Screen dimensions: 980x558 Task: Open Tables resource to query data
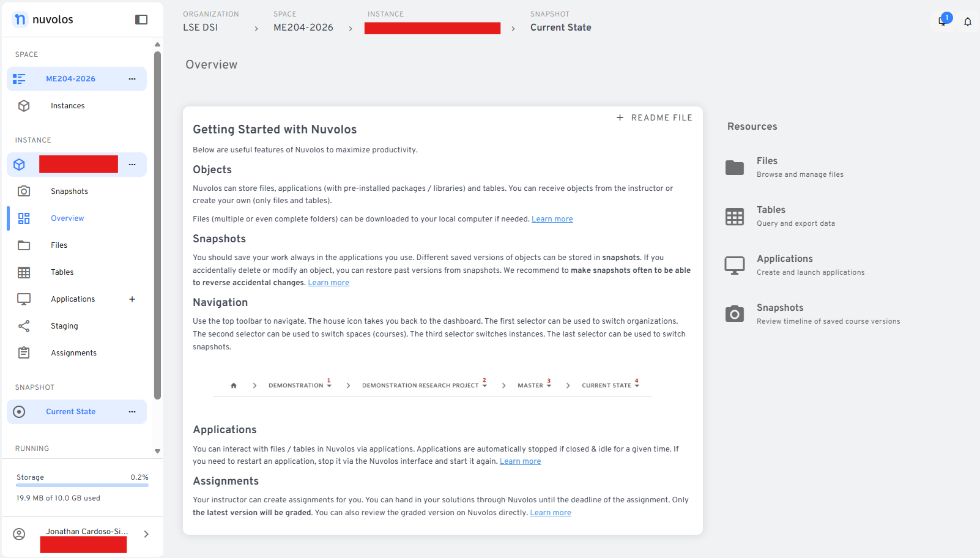[x=771, y=210]
